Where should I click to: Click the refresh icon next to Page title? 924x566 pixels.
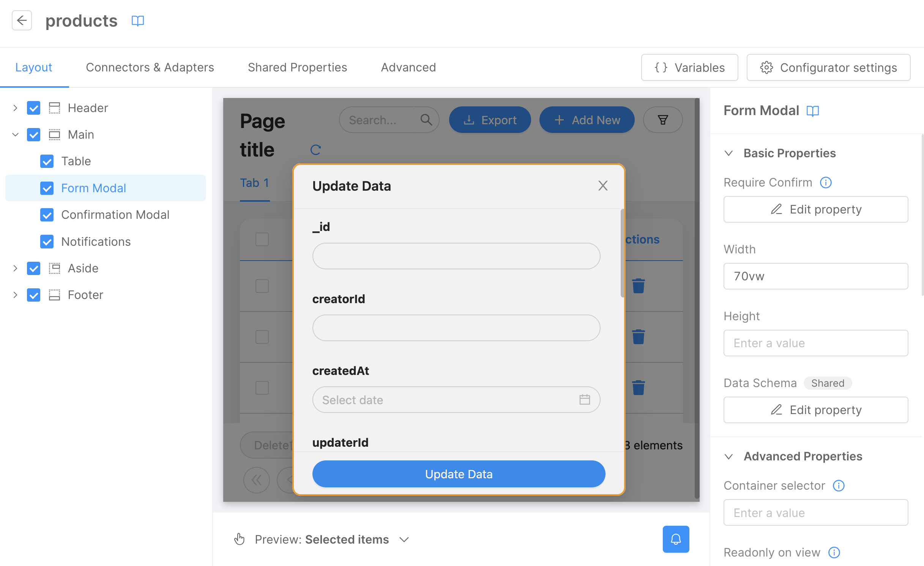pos(315,149)
